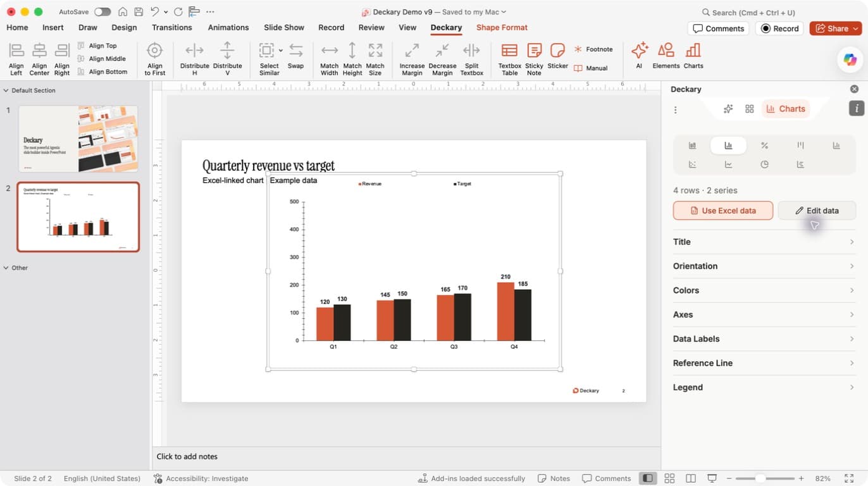Viewport: 868px width, 486px height.
Task: Switch to Reading view in status bar
Action: coord(691,478)
